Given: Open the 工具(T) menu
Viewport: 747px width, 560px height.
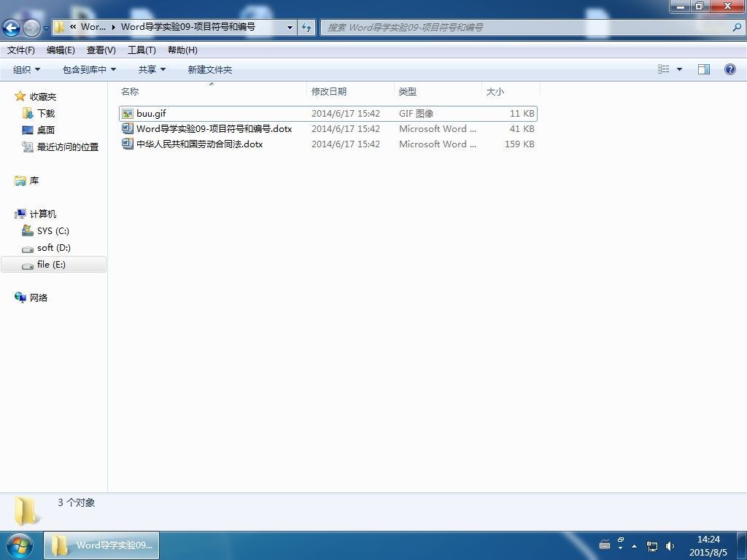Looking at the screenshot, I should (142, 50).
